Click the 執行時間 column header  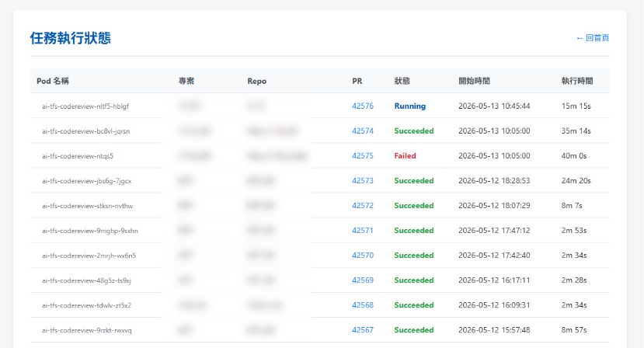pos(577,81)
